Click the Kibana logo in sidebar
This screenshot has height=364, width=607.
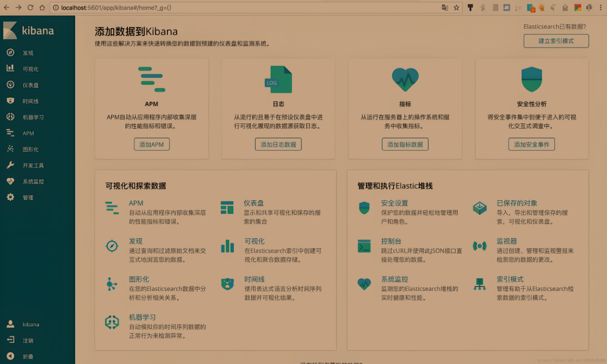pos(10,31)
